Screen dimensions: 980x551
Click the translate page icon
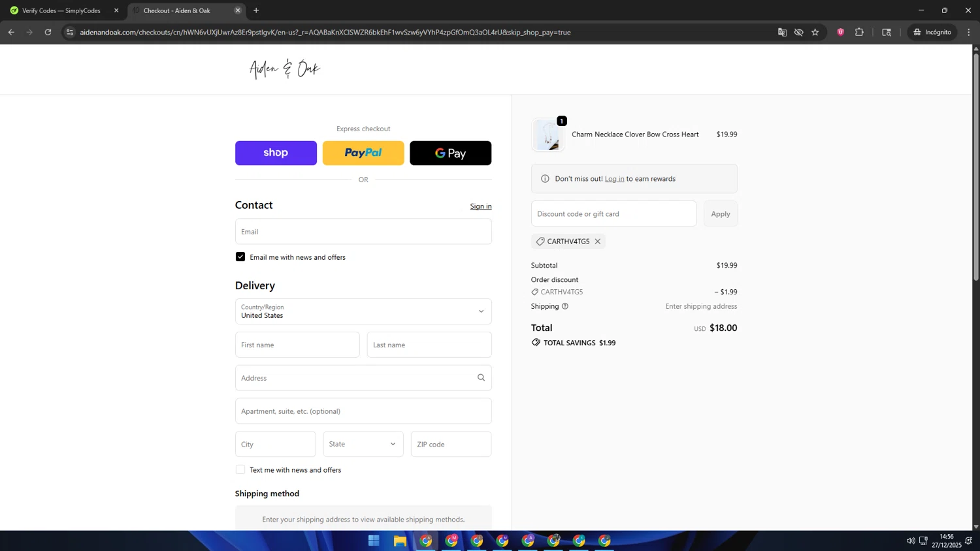[x=782, y=32]
